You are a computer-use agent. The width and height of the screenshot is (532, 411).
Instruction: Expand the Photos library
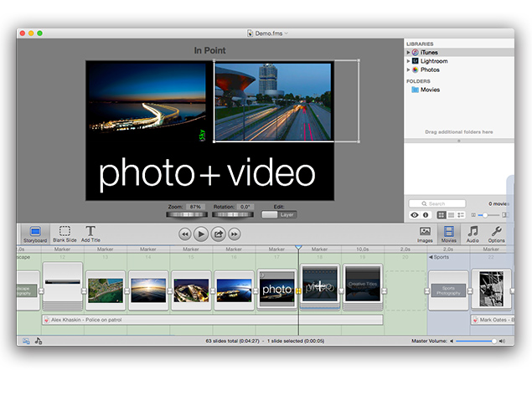(408, 69)
